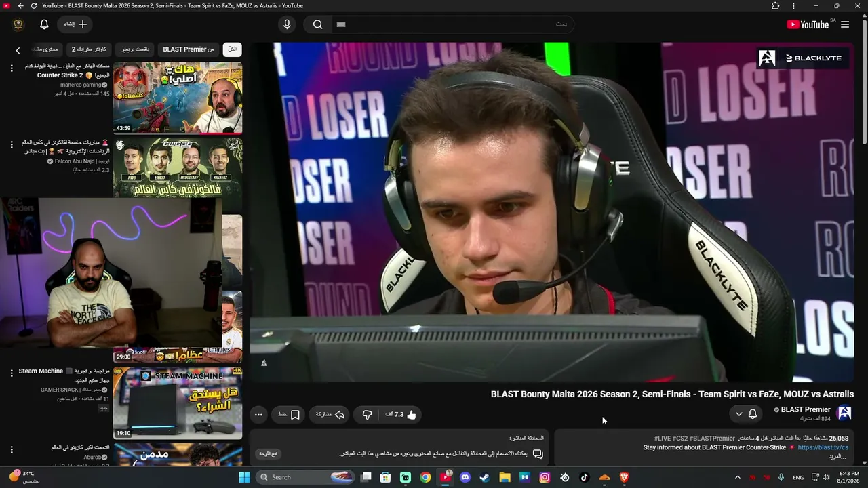Image resolution: width=868 pixels, height=488 pixels.
Task: Open the app extensions puzzle icon
Action: [x=776, y=6]
